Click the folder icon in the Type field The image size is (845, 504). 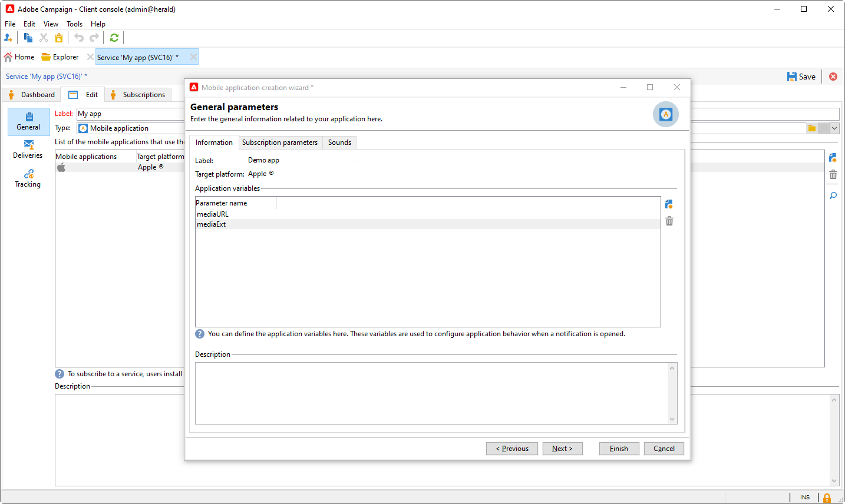[x=812, y=128]
